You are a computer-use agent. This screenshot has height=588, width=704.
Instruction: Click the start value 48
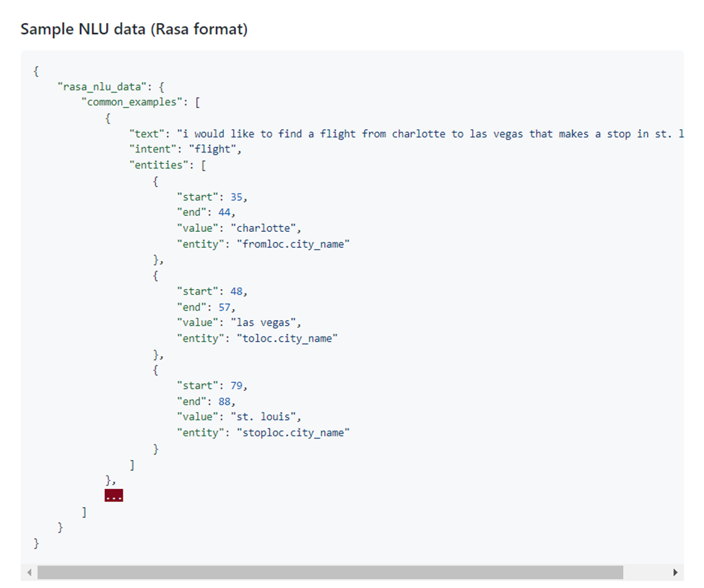click(236, 291)
